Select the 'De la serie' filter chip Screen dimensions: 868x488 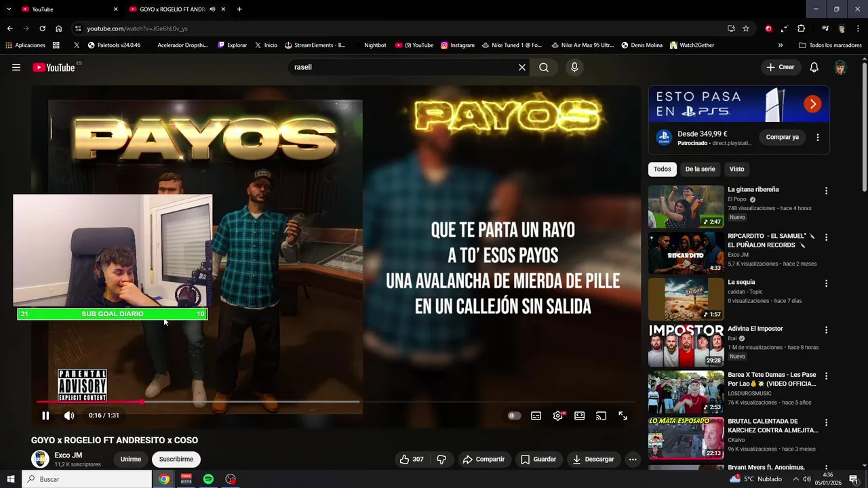pos(700,169)
